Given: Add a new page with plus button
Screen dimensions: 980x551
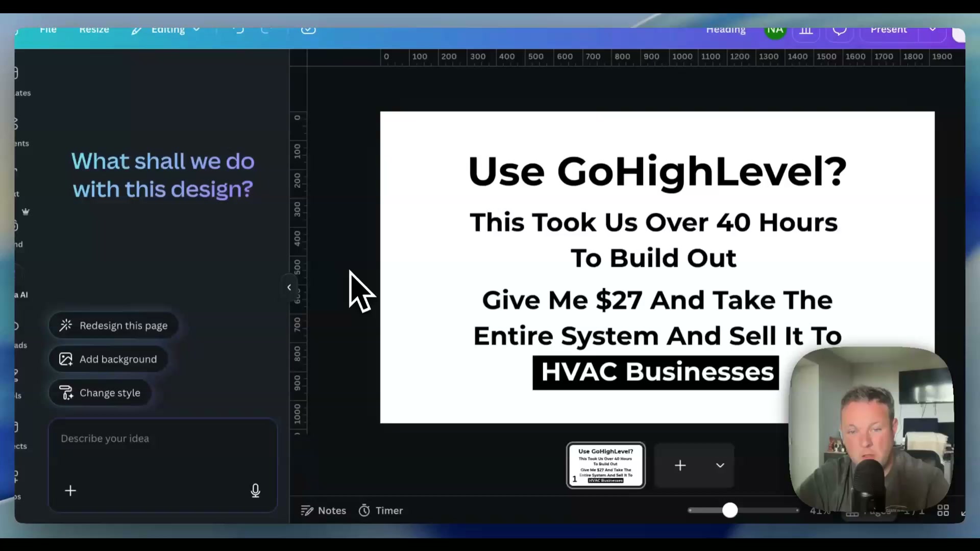Looking at the screenshot, I should [680, 465].
